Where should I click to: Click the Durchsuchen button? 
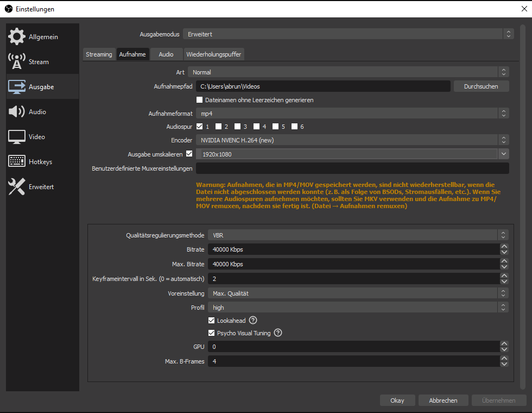481,86
